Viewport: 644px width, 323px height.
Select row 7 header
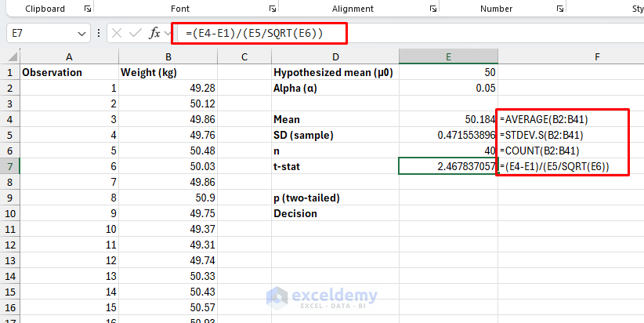coord(10,166)
